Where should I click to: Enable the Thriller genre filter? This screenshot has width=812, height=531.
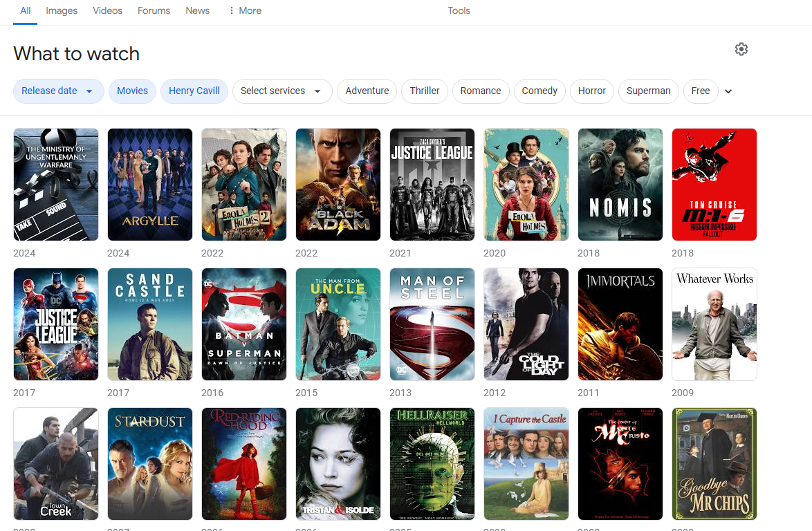tap(425, 91)
